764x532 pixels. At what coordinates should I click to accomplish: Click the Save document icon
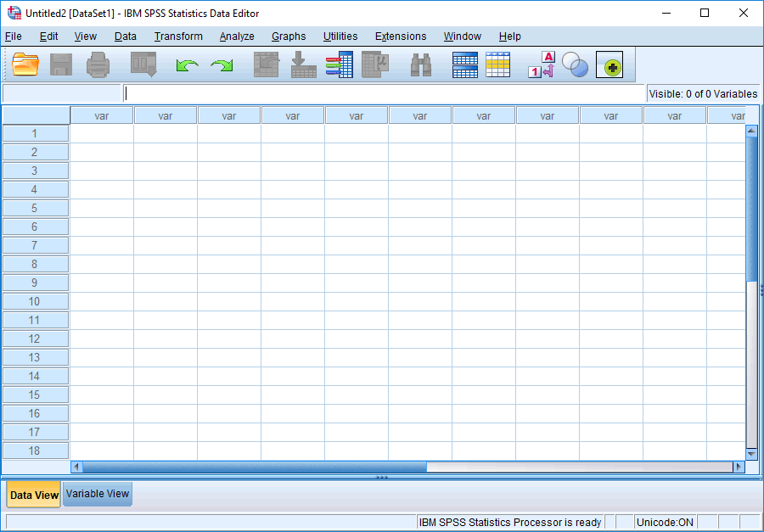[60, 64]
